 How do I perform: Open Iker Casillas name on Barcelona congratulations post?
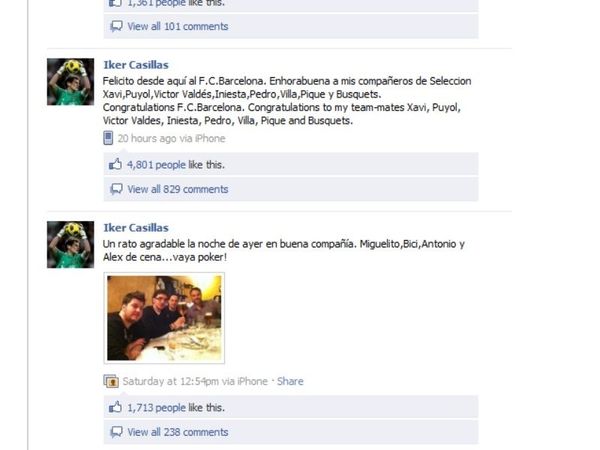136,65
